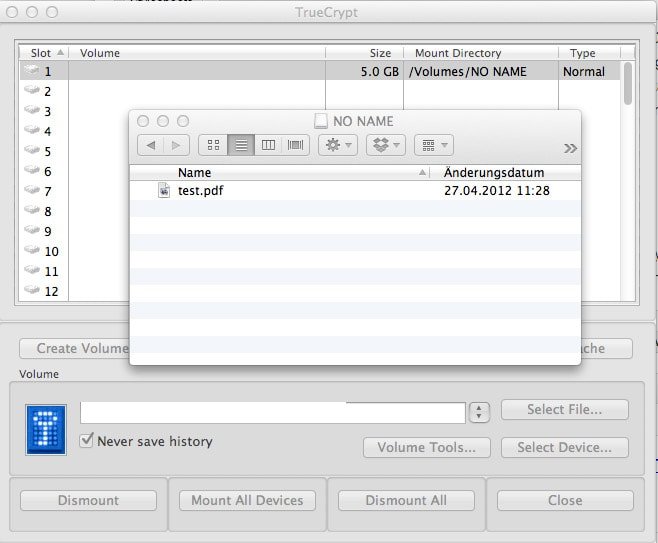Open volume path history stepper
The image size is (658, 543).
(x=479, y=412)
